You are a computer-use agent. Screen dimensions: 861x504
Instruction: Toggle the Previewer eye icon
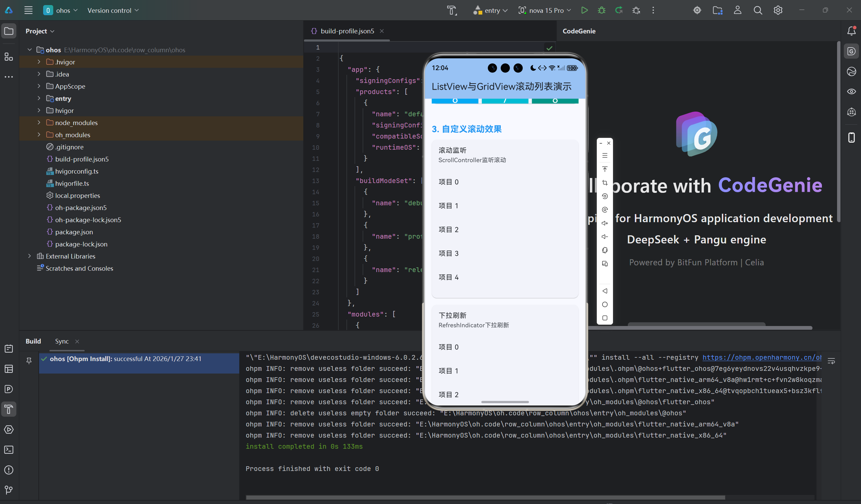point(851,92)
